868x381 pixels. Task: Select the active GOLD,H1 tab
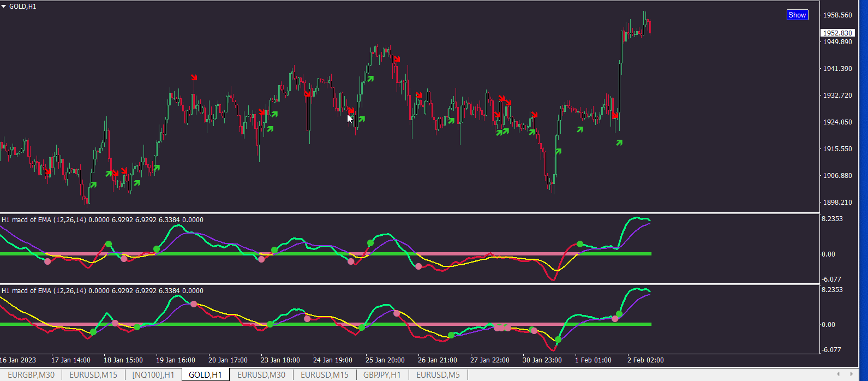pyautogui.click(x=205, y=375)
